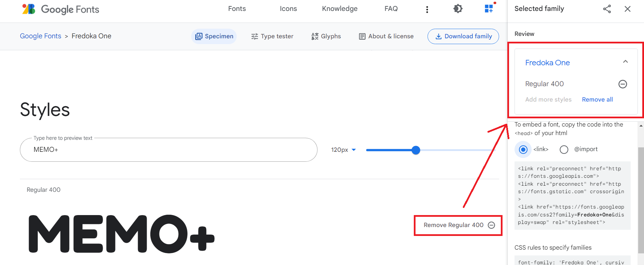Image resolution: width=644 pixels, height=265 pixels.
Task: Switch to the About & license tab
Action: pyautogui.click(x=386, y=36)
